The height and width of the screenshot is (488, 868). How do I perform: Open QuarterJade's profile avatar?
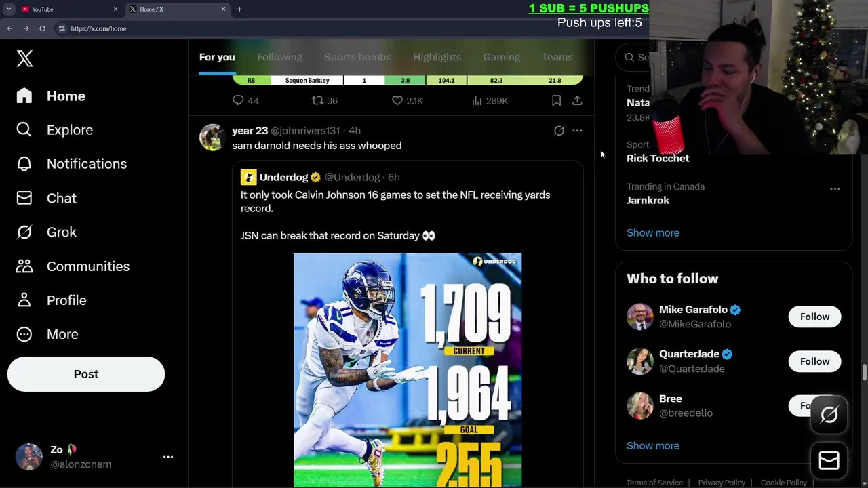tap(639, 361)
